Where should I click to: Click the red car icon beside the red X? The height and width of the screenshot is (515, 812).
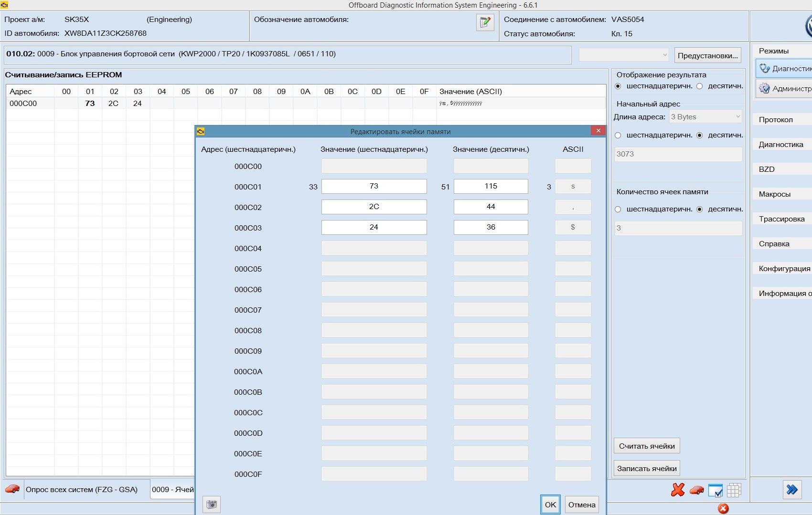(696, 490)
